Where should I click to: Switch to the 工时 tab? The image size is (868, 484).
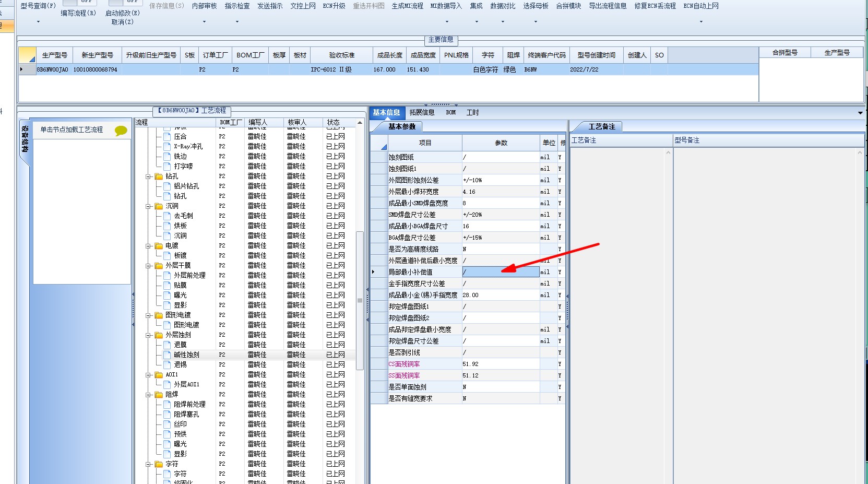[472, 112]
